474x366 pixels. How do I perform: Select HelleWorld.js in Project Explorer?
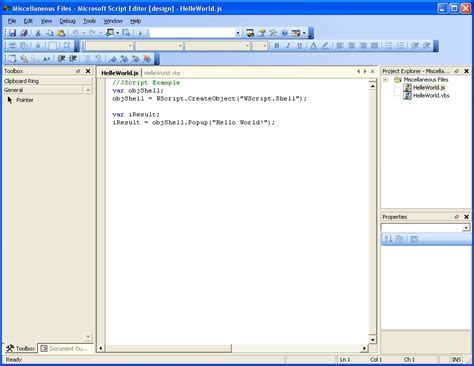pos(429,88)
